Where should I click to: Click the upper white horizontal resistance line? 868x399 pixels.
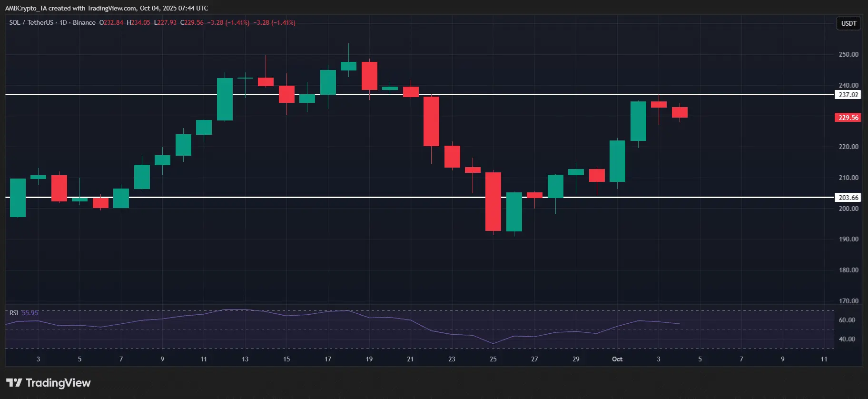(419, 95)
